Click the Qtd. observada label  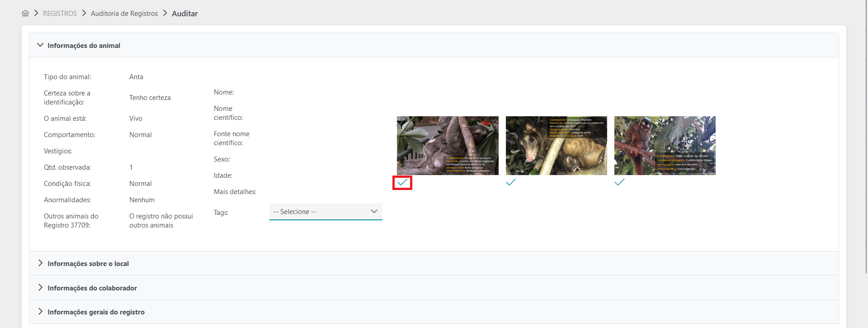coord(67,167)
